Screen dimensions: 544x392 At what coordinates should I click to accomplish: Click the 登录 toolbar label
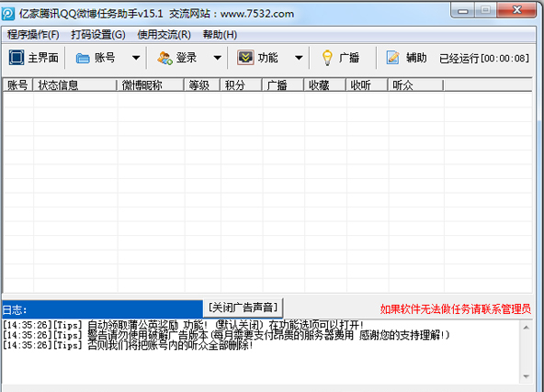click(x=187, y=58)
